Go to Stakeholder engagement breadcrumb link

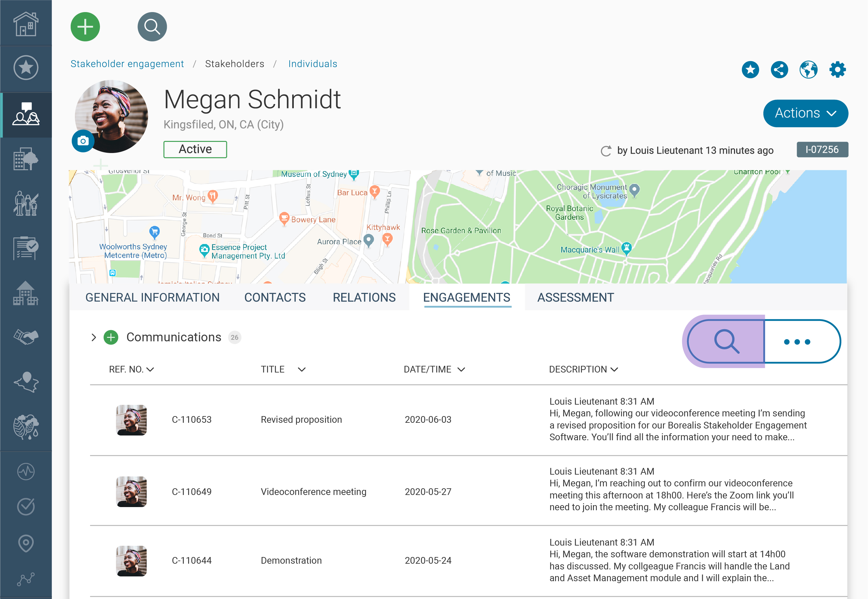tap(127, 64)
